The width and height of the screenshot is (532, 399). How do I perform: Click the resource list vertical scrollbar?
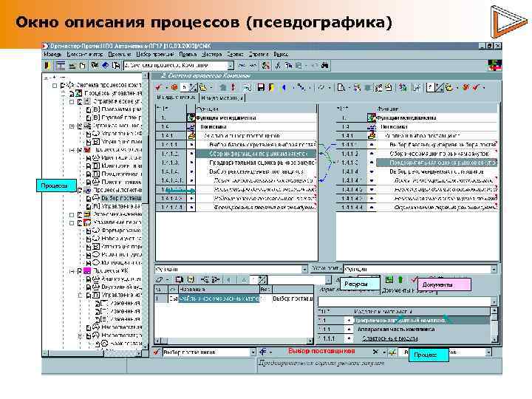[494, 324]
